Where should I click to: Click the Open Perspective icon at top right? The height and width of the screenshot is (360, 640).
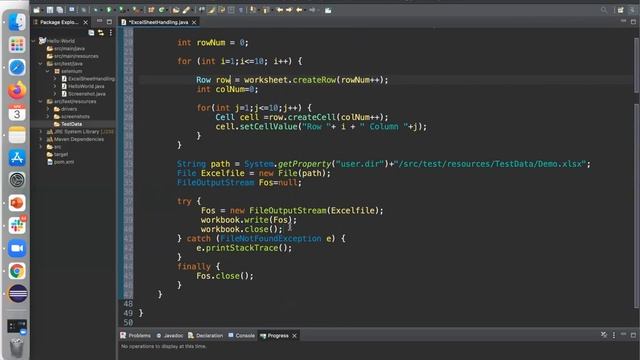coord(620,10)
